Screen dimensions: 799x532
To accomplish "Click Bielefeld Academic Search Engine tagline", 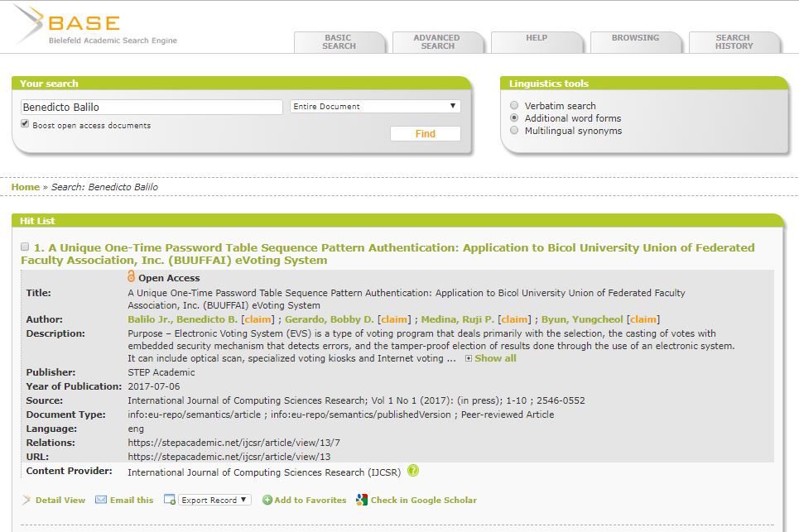I will (x=113, y=41).
